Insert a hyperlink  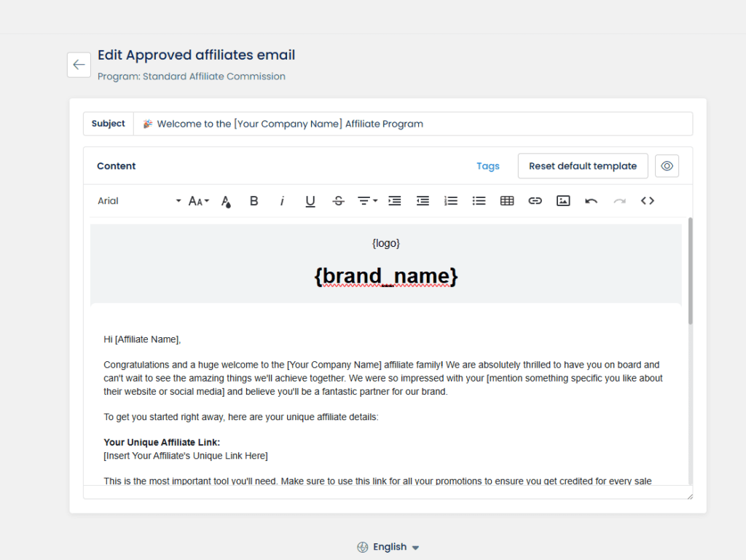click(535, 201)
